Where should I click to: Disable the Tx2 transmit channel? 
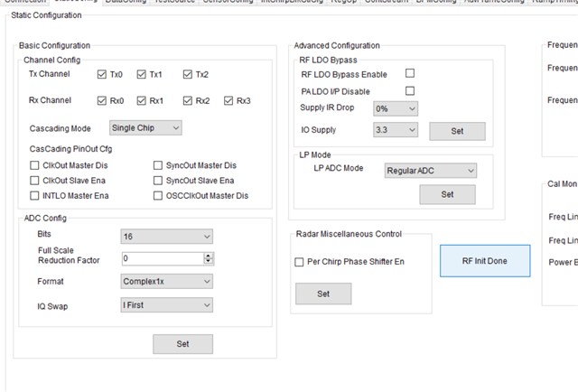[x=188, y=74]
